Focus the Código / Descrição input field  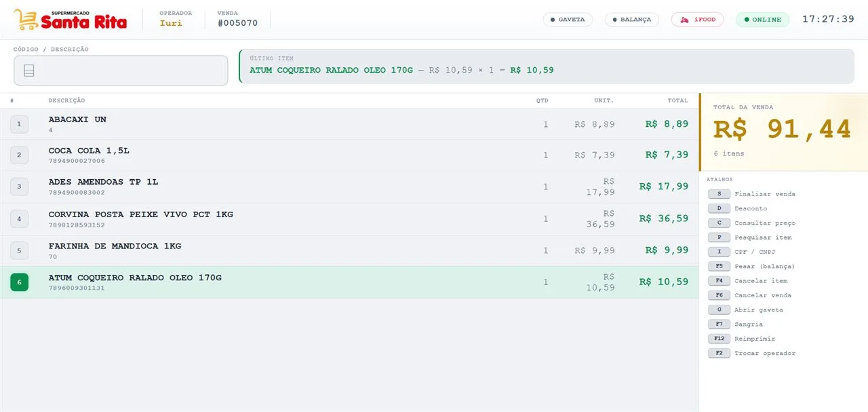click(121, 71)
